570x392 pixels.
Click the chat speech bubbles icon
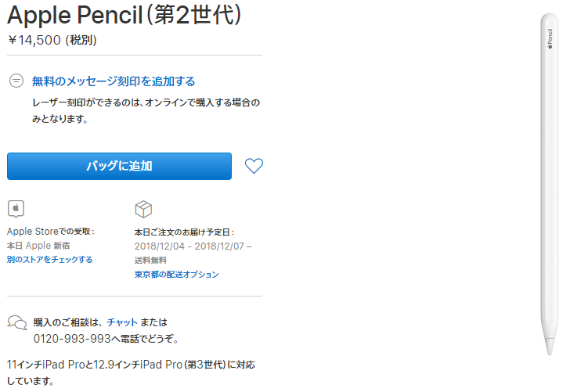coord(16,322)
